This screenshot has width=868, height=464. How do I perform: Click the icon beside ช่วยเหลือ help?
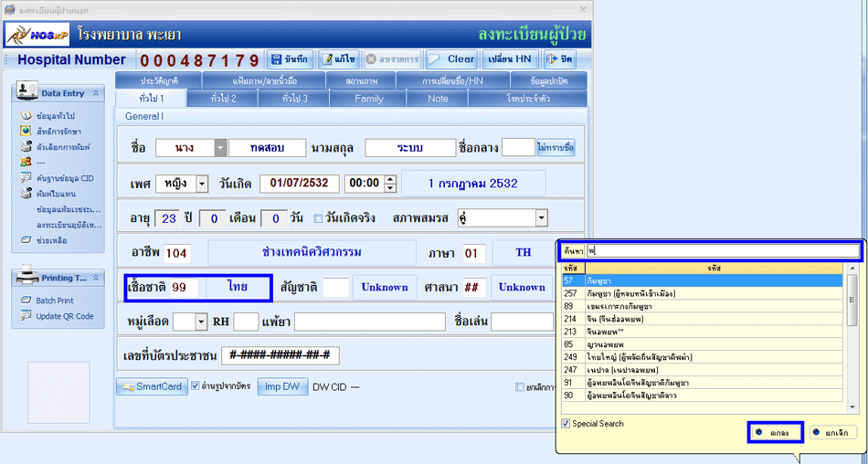pyautogui.click(x=26, y=239)
